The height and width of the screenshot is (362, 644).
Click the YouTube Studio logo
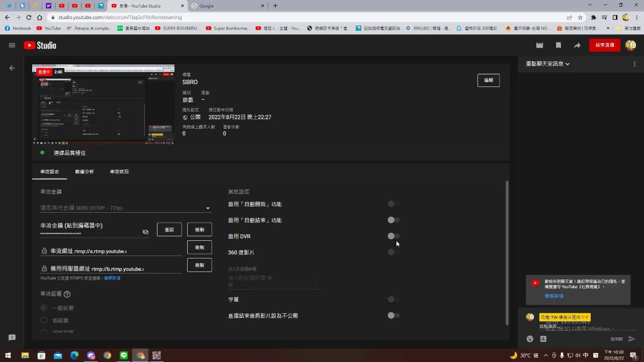(40, 45)
